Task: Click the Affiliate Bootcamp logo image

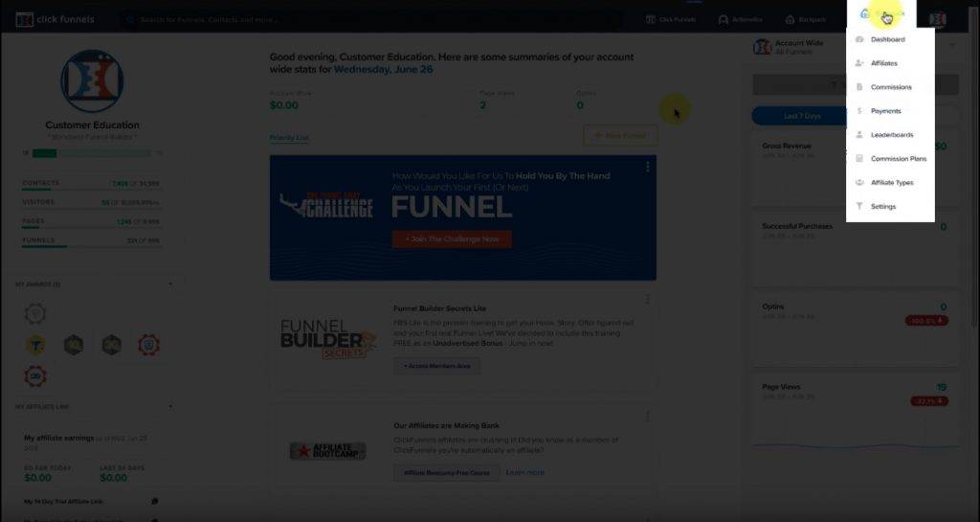Action: tap(327, 451)
